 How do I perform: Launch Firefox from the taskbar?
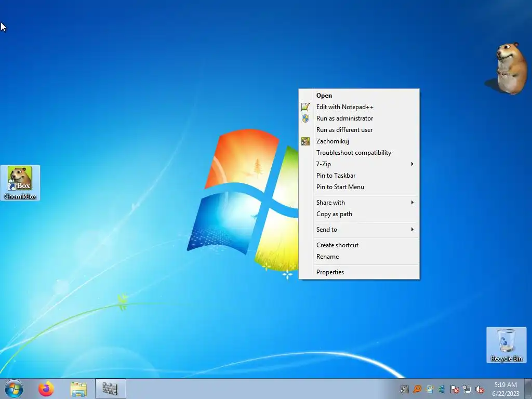[46, 389]
